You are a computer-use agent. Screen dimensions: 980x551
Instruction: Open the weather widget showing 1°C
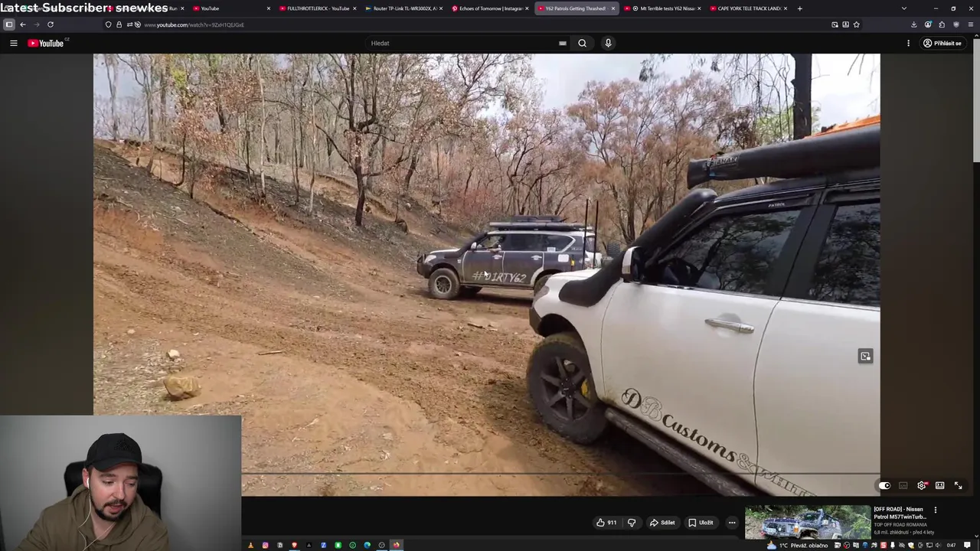(797, 545)
